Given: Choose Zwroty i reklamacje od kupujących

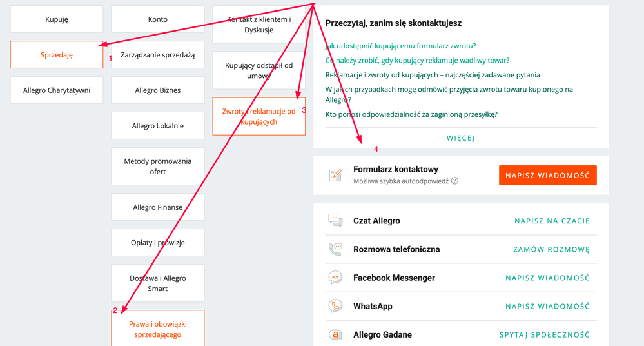Looking at the screenshot, I should pyautogui.click(x=259, y=116).
